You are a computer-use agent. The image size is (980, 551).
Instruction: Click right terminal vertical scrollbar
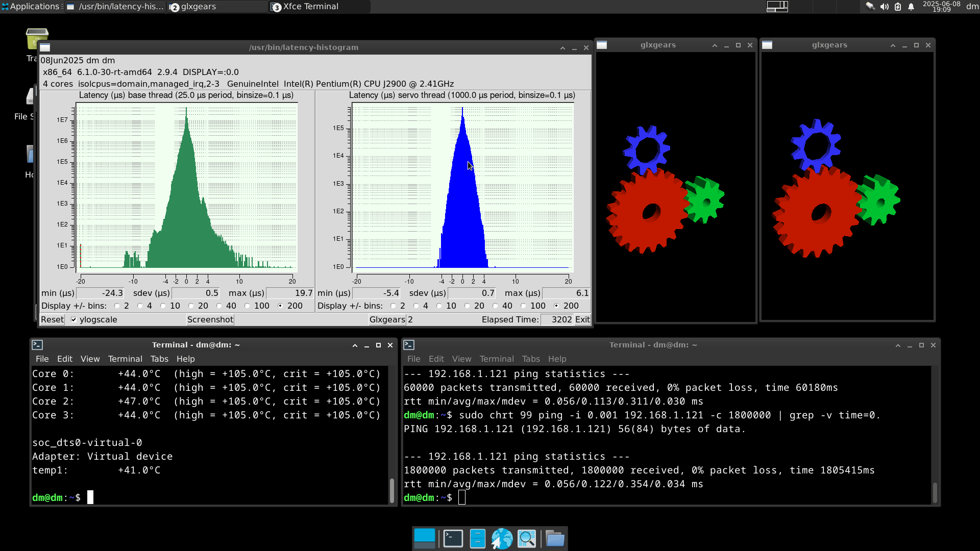935,435
